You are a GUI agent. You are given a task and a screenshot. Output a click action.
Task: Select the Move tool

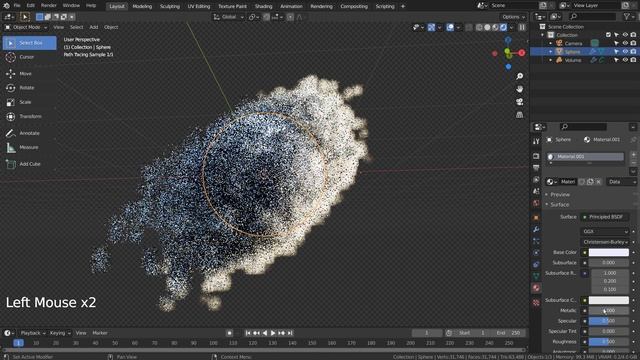29,73
